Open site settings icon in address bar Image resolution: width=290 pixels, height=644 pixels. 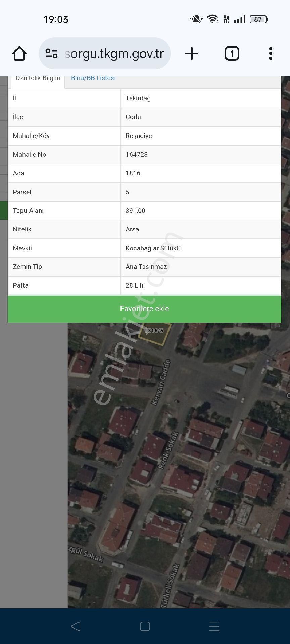click(x=52, y=54)
